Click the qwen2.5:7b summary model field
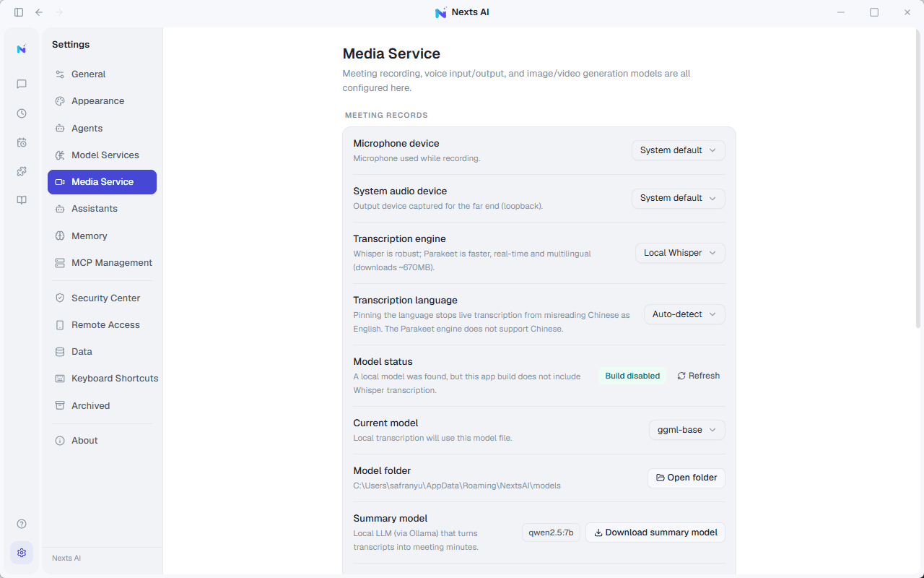Image resolution: width=924 pixels, height=578 pixels. 551,532
